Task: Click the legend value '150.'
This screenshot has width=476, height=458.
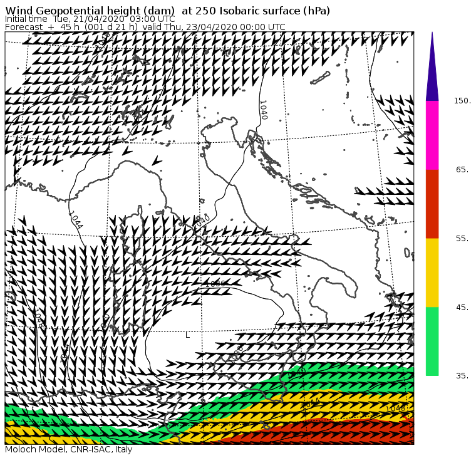Action: coord(462,101)
